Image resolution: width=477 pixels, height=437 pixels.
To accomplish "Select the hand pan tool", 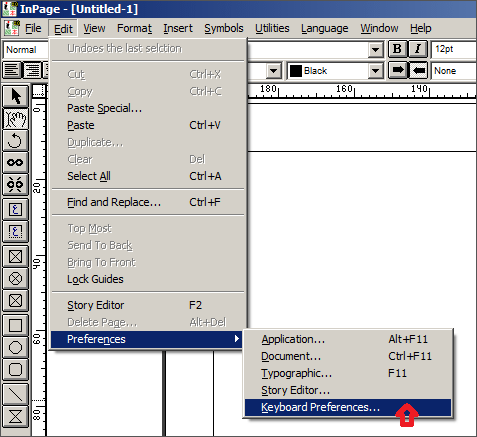I will click(x=15, y=119).
